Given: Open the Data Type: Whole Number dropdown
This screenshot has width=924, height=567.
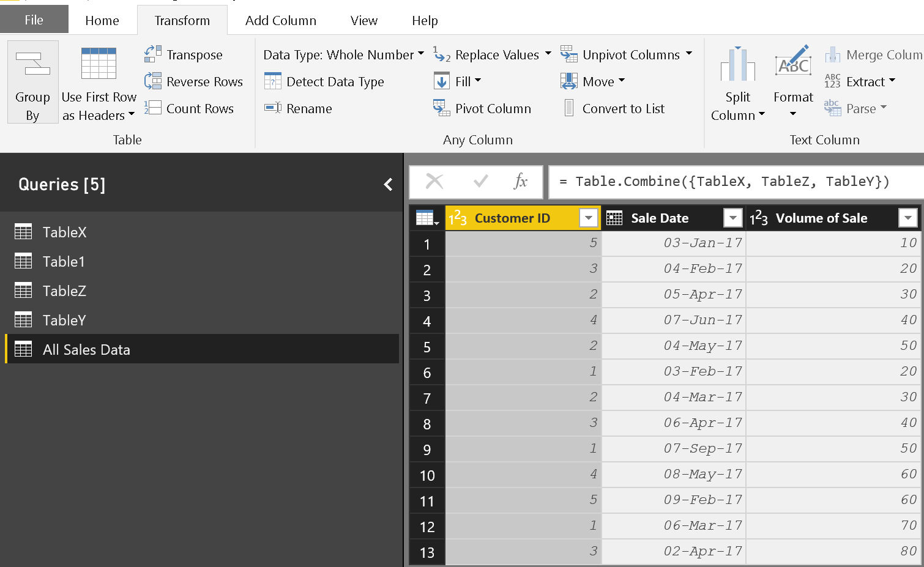Looking at the screenshot, I should pyautogui.click(x=420, y=54).
